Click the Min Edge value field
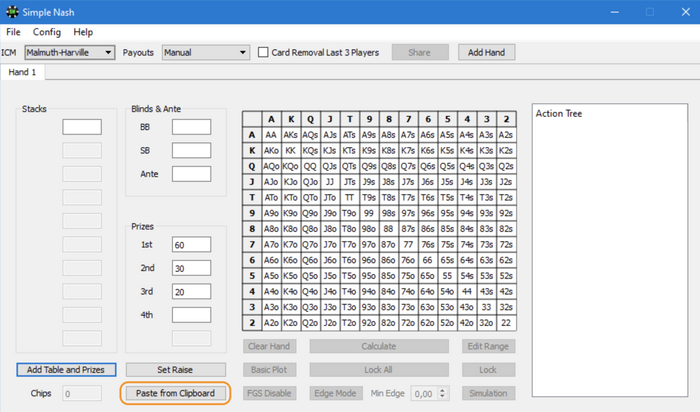 click(x=424, y=394)
